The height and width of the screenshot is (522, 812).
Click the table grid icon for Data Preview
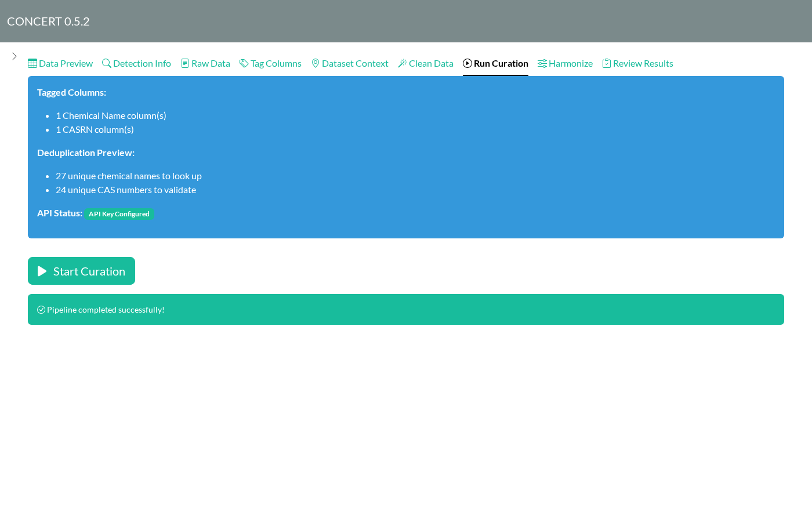[32, 63]
